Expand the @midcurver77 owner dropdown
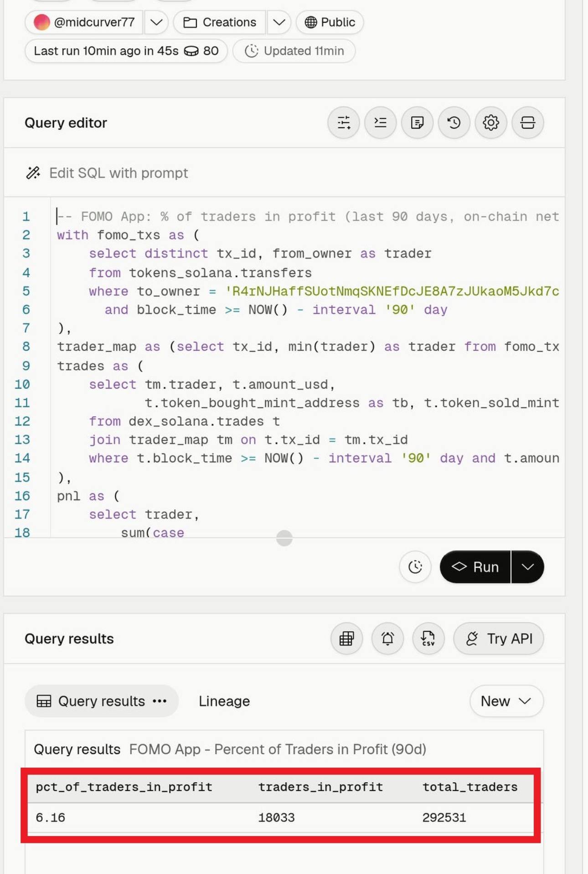 [x=156, y=22]
